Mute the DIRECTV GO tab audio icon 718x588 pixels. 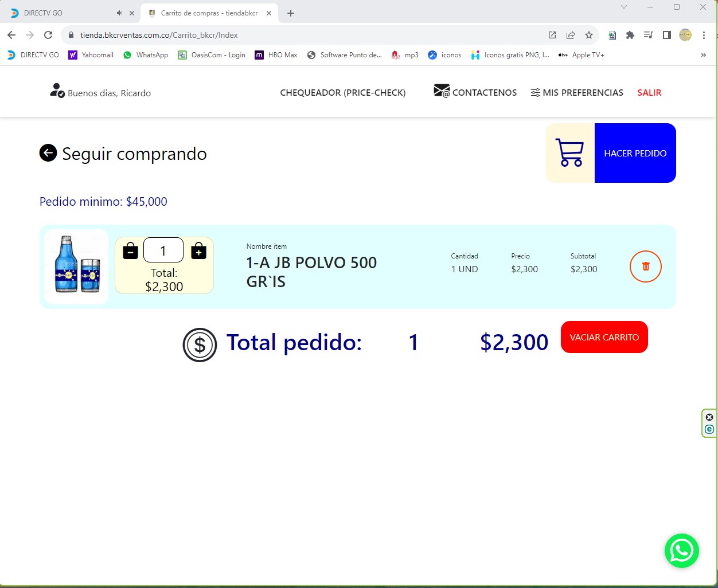coord(119,13)
